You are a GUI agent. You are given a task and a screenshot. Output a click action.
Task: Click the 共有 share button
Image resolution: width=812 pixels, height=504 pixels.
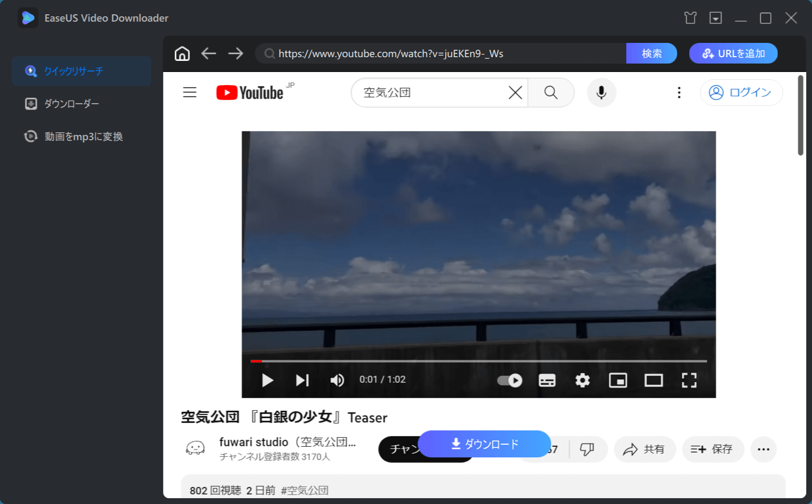(644, 449)
